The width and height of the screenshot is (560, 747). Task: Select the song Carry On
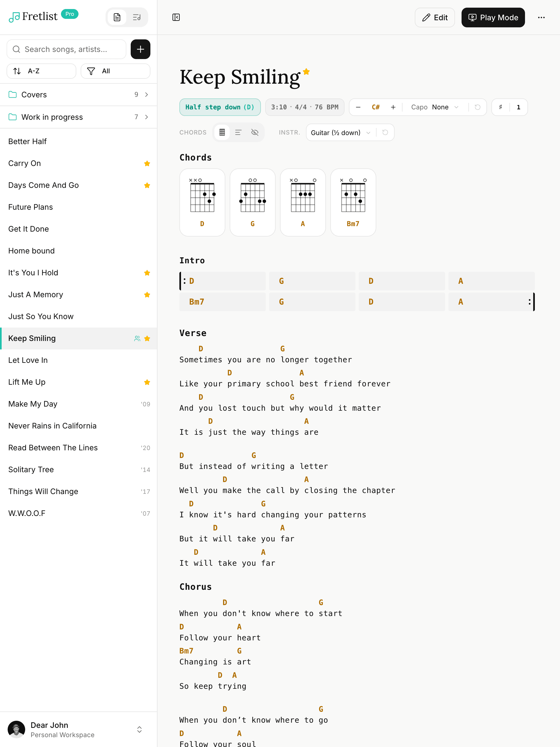point(78,164)
